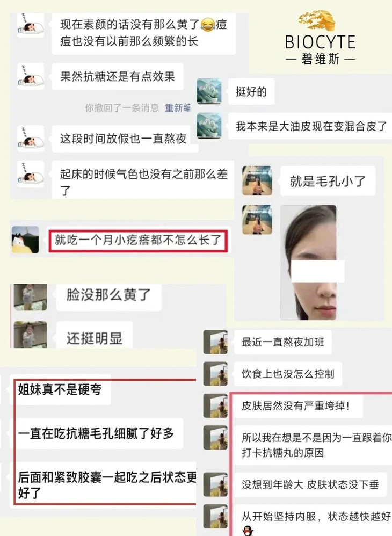This screenshot has height=536, width=392.
Task: Click the 姐妹真不是硬夸 message bubble
Action: [62, 390]
